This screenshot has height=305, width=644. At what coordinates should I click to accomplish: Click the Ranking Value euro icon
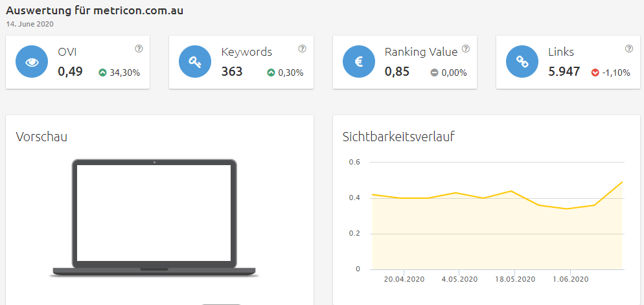[x=359, y=62]
